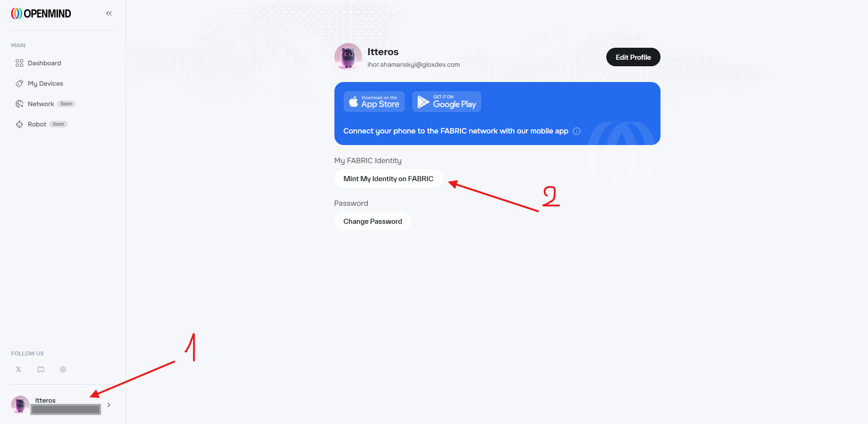The width and height of the screenshot is (868, 424).
Task: Download on the App Store badge
Action: 374,101
